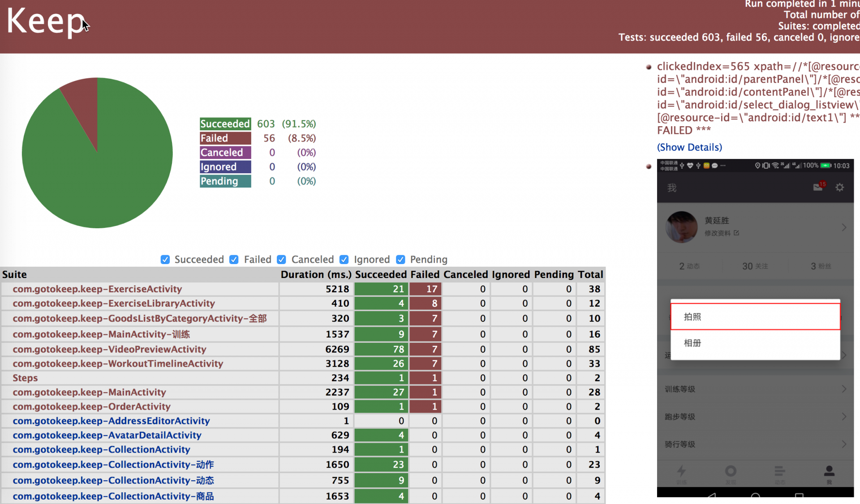Tap the 30 关注 stat
This screenshot has width=860, height=504.
[755, 266]
